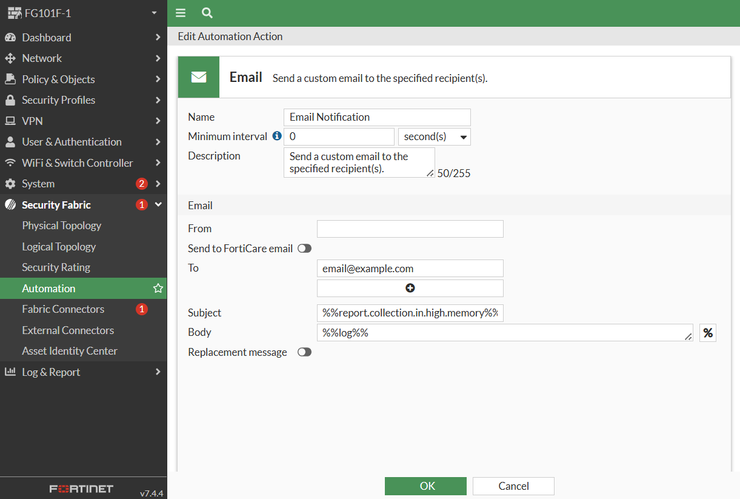Click the green Email envelope icon

click(199, 77)
